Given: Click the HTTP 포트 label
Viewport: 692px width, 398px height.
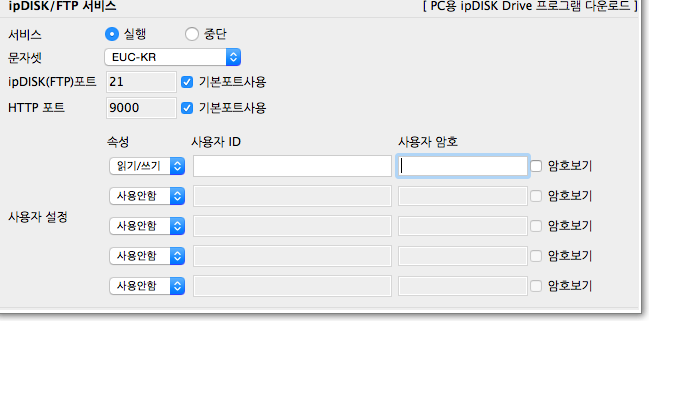Looking at the screenshot, I should point(36,108).
